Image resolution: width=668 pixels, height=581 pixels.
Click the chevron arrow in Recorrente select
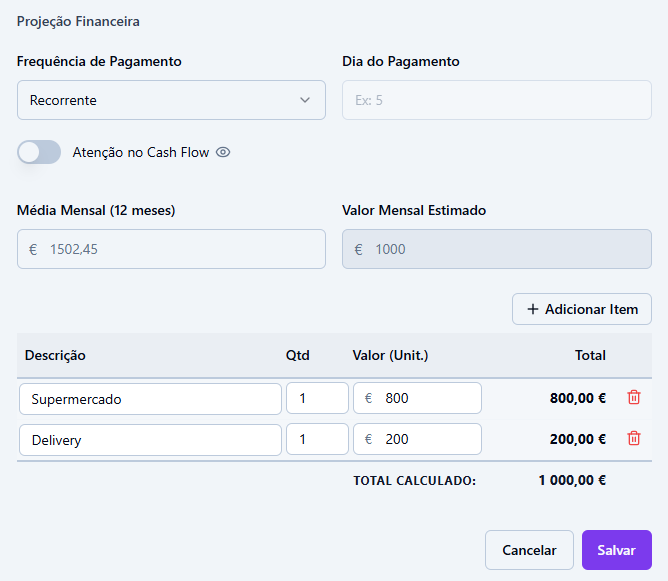tap(305, 100)
